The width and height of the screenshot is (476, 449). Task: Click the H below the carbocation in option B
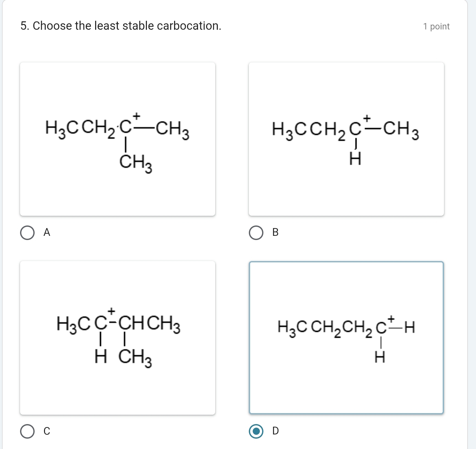click(355, 159)
